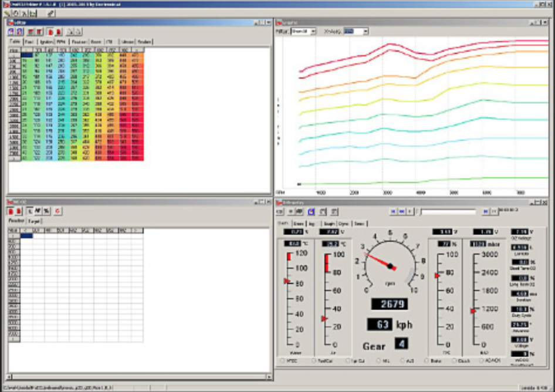Select the Clutch radio button in Telemetry
Viewport: 555px width, 392px height.
pyautogui.click(x=454, y=361)
